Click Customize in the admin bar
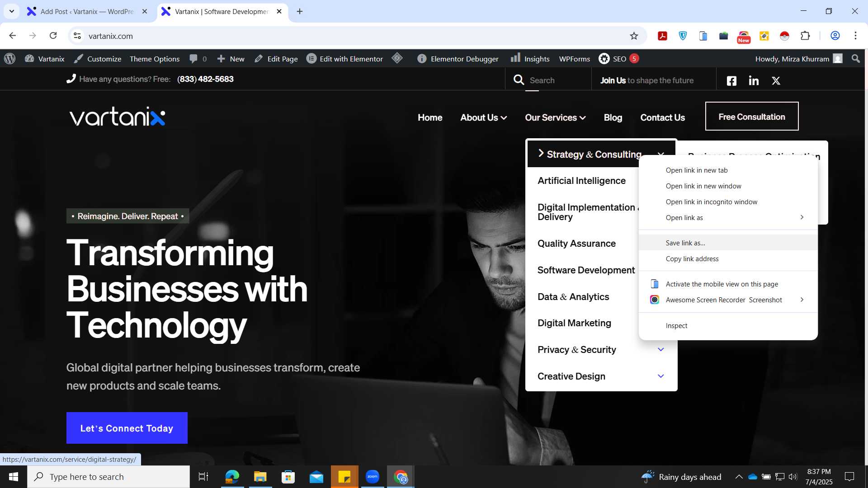 tap(98, 59)
